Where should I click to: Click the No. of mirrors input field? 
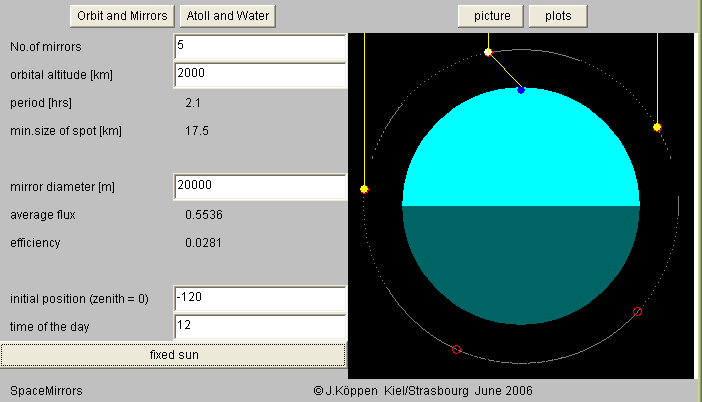(259, 46)
